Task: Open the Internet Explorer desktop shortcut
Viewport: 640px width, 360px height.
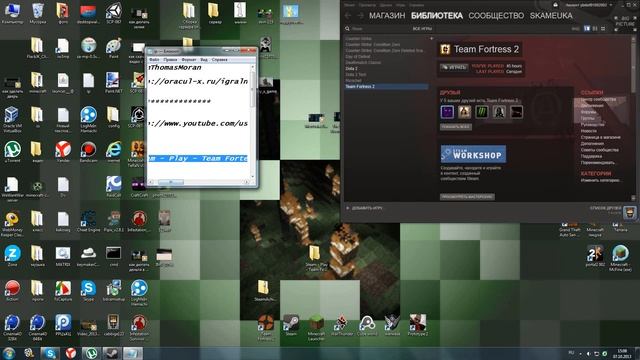Action: 113,151
